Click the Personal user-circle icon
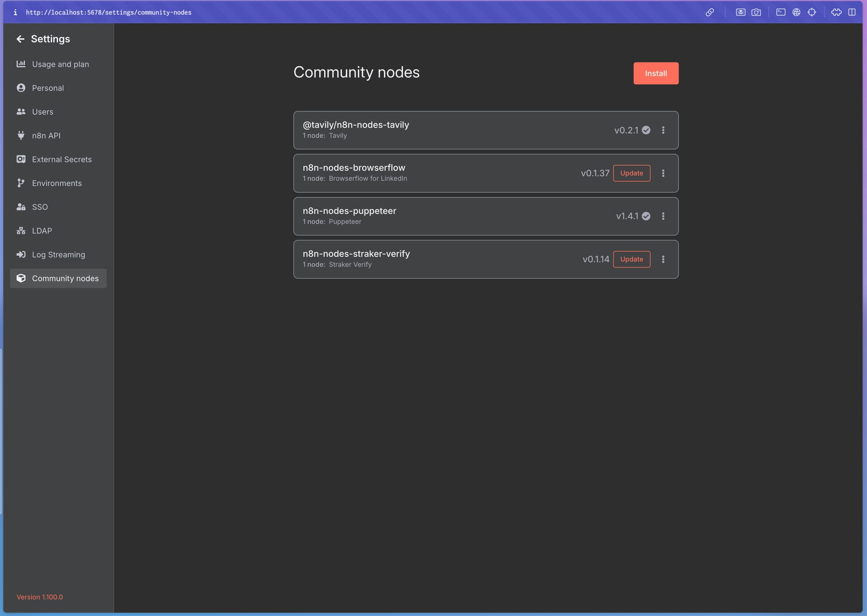Image resolution: width=867 pixels, height=616 pixels. point(21,88)
